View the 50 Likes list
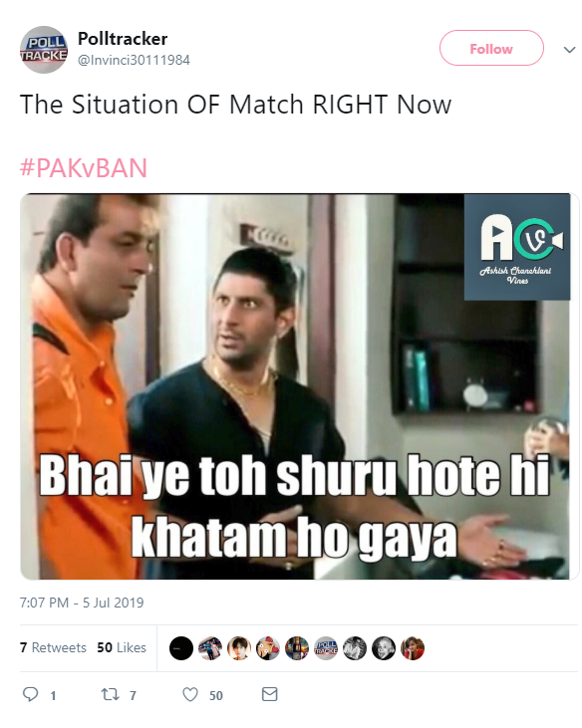 pyautogui.click(x=122, y=647)
